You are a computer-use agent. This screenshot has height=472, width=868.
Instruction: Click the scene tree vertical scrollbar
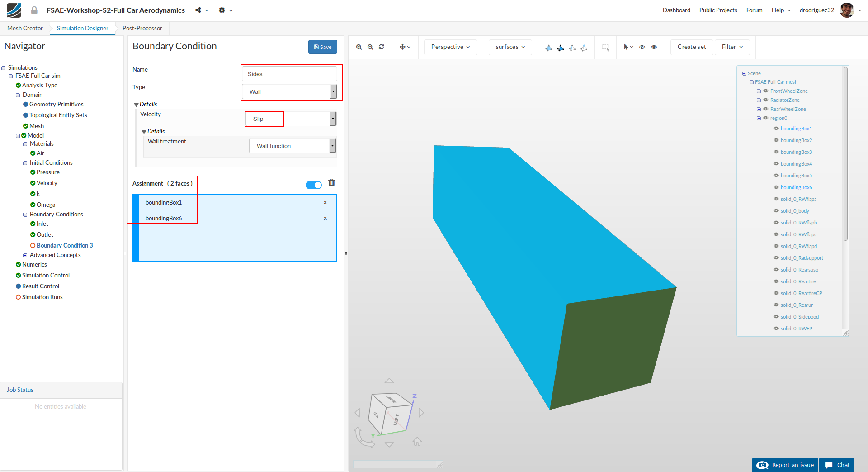[x=845, y=154]
